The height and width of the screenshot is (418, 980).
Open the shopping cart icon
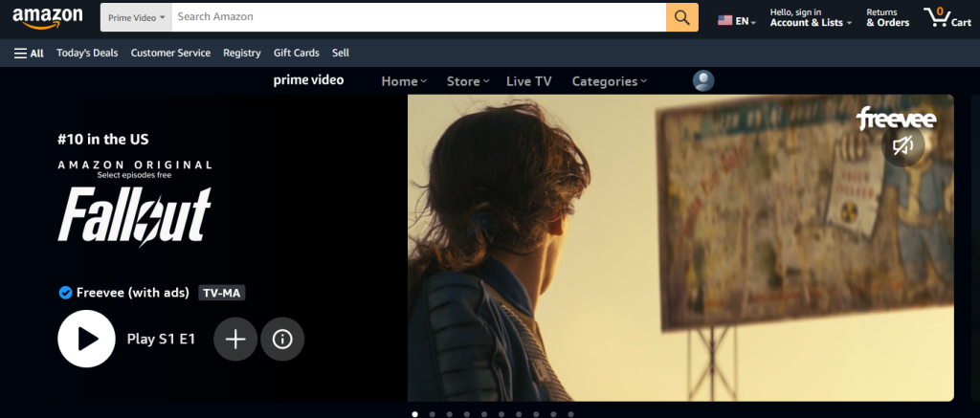(x=947, y=17)
